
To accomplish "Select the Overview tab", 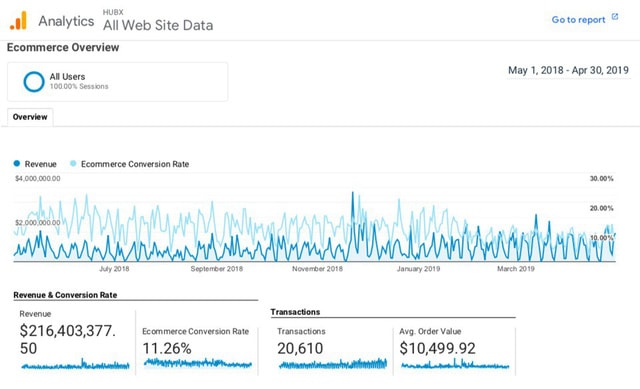I will click(30, 117).
